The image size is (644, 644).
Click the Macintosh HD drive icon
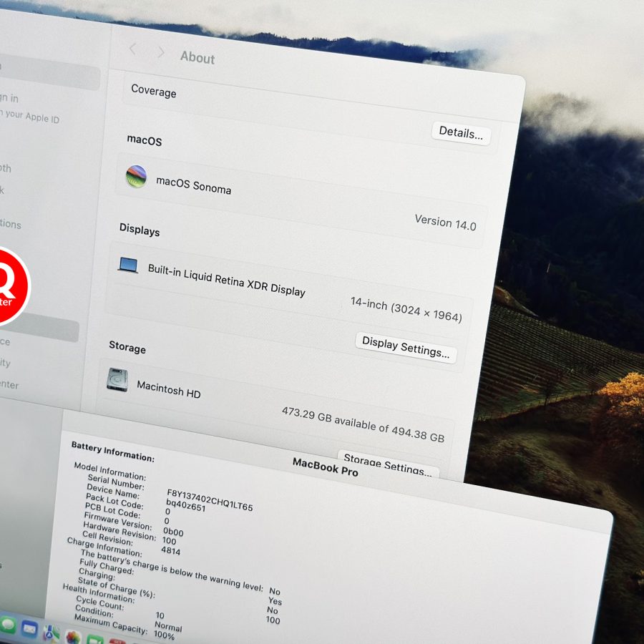point(117,379)
